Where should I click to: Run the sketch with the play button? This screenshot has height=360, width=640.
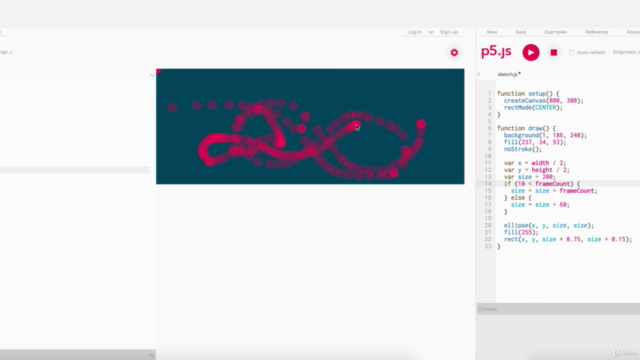(531, 52)
